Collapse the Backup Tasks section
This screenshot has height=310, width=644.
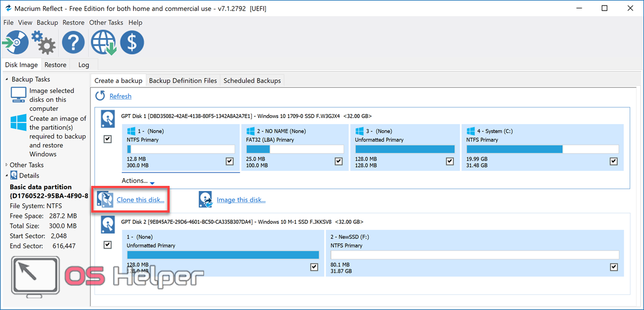point(7,80)
